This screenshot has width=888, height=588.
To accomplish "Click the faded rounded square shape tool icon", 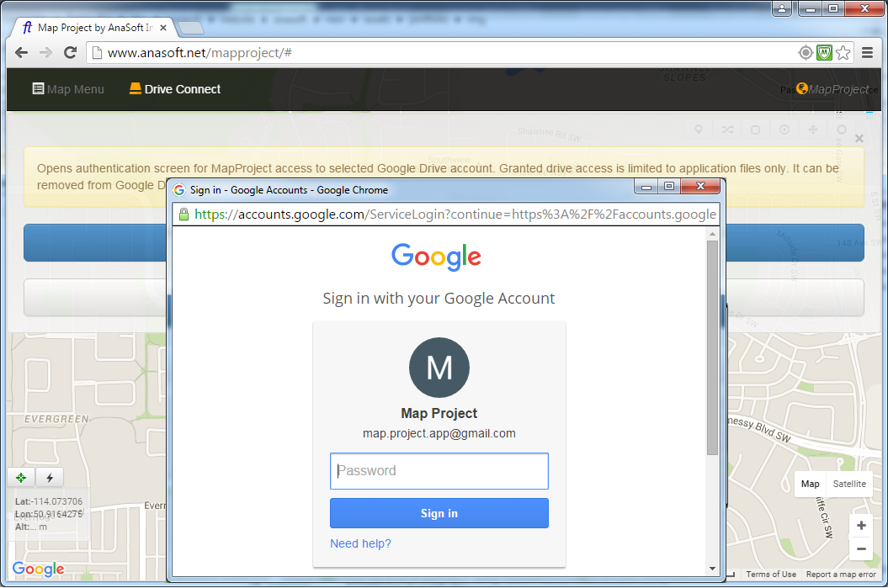I will pyautogui.click(x=756, y=130).
